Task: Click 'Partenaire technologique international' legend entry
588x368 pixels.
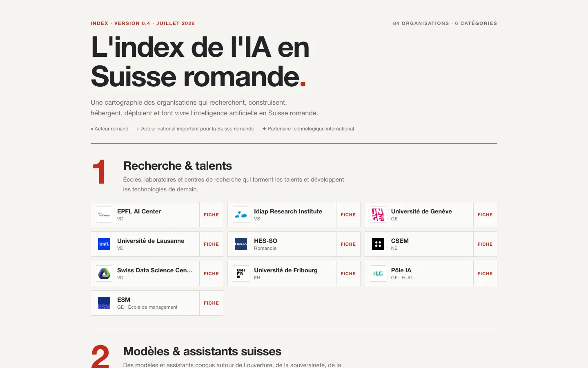Action: [x=308, y=129]
